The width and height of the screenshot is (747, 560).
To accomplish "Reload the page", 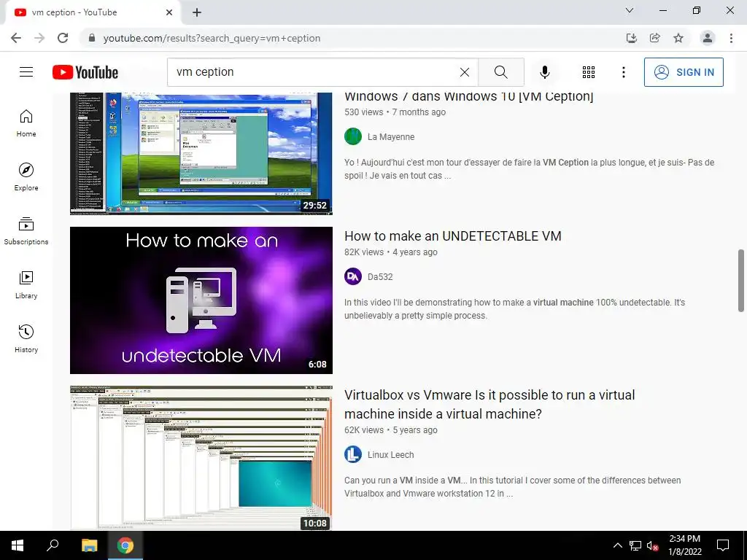I will click(x=63, y=38).
